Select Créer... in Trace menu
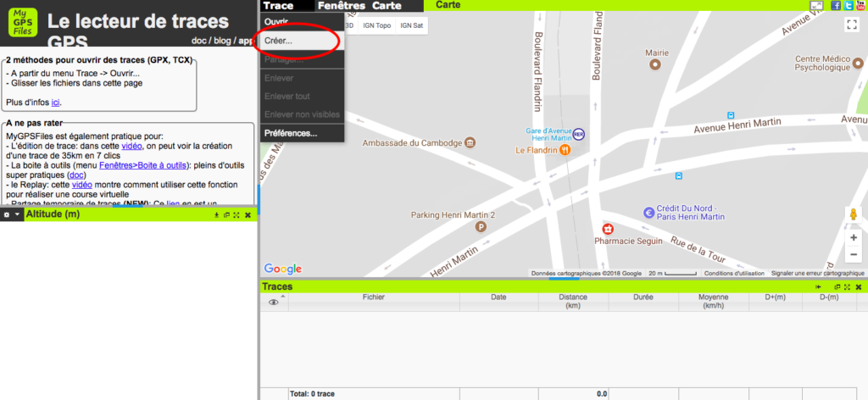868x400 pixels. click(x=303, y=41)
